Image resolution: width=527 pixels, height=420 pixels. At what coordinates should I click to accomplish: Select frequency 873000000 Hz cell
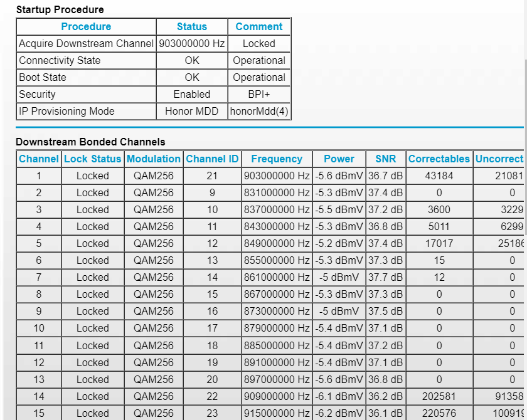277,311
